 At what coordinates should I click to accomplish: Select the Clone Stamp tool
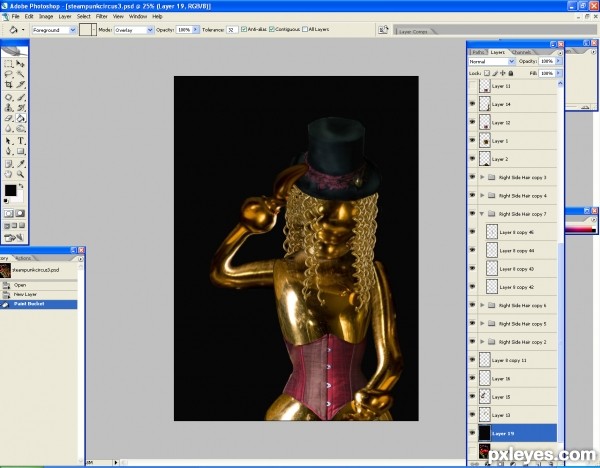click(8, 108)
